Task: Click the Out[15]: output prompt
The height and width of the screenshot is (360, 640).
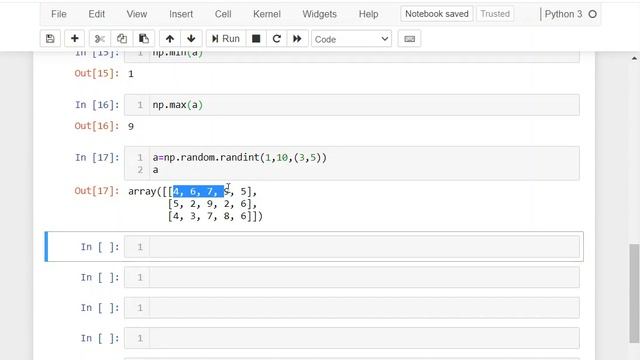Action: click(97, 73)
